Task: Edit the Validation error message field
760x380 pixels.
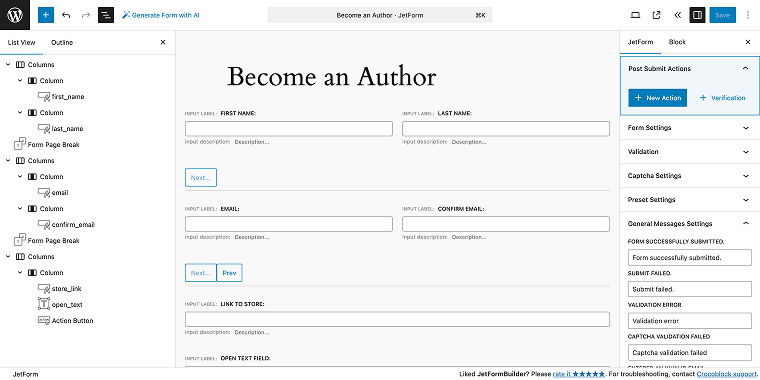Action: click(x=690, y=320)
